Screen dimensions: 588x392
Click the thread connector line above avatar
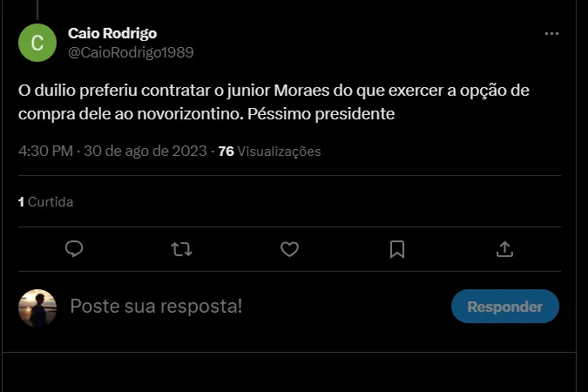click(x=37, y=7)
